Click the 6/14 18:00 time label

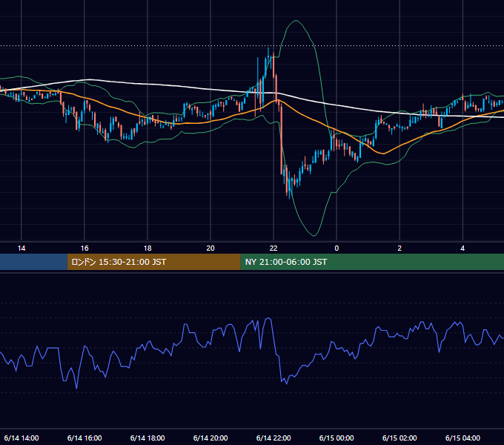(x=147, y=438)
